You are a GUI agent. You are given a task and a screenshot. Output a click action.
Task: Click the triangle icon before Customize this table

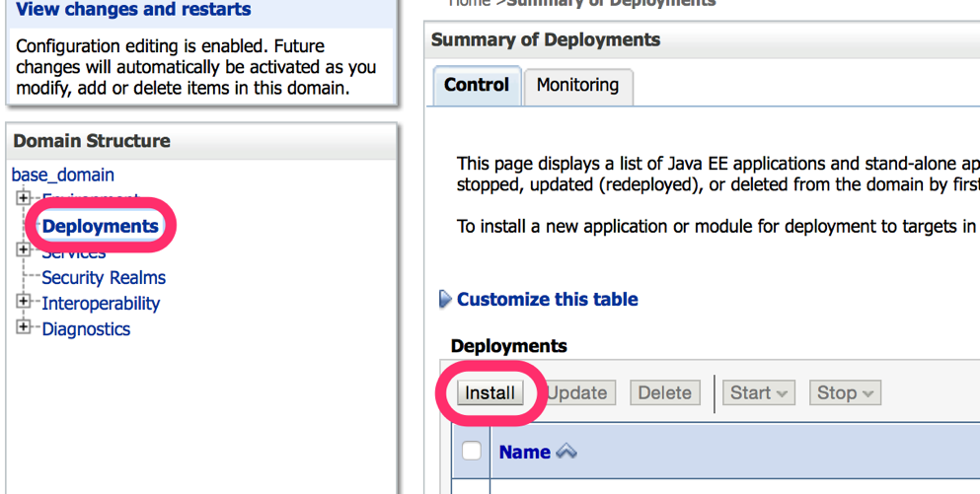point(445,300)
